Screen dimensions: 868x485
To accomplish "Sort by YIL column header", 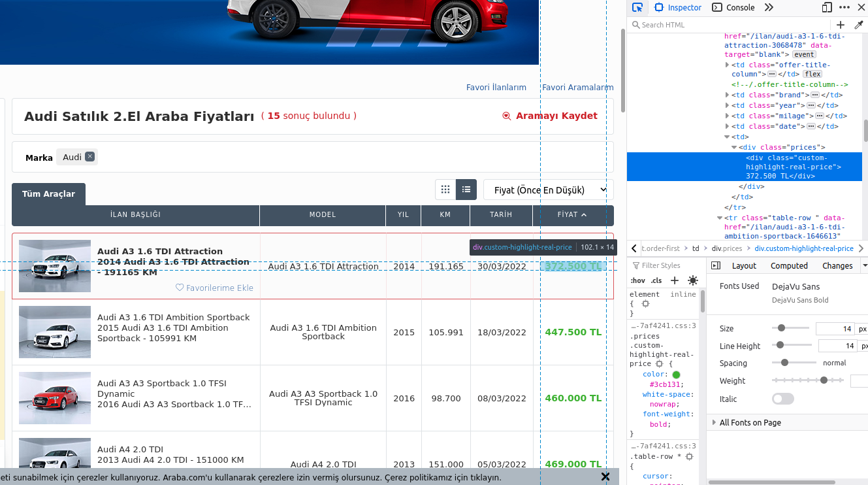I will click(404, 215).
